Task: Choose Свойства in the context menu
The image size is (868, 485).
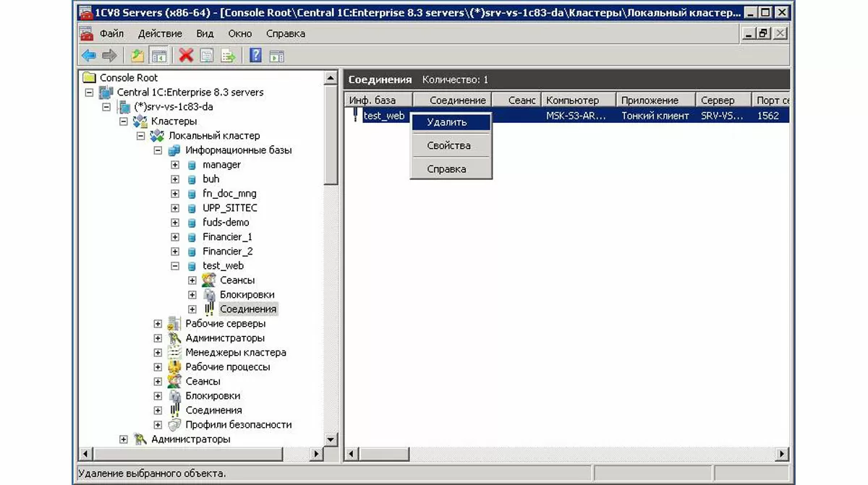Action: pos(451,145)
